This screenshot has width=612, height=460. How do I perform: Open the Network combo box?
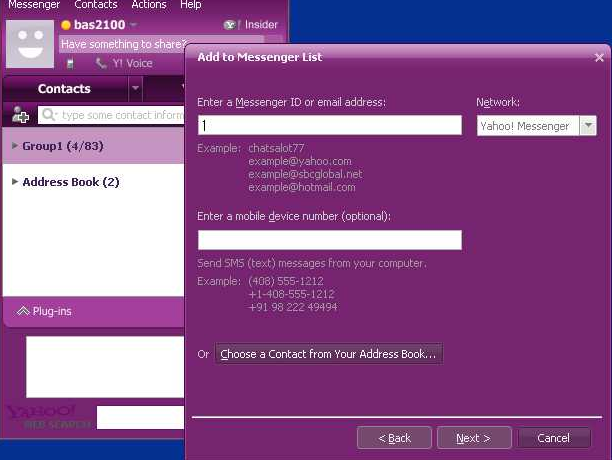tap(537, 126)
